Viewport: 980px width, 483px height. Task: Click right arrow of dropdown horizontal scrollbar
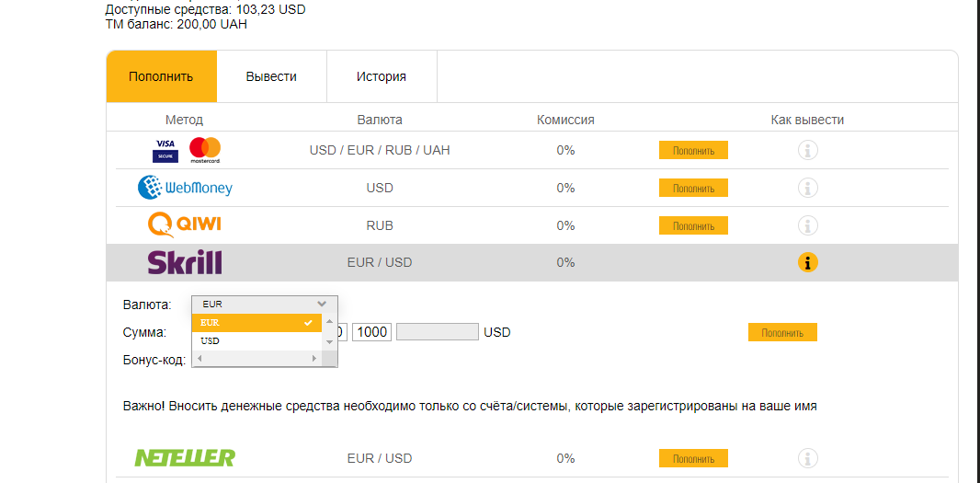click(x=314, y=359)
